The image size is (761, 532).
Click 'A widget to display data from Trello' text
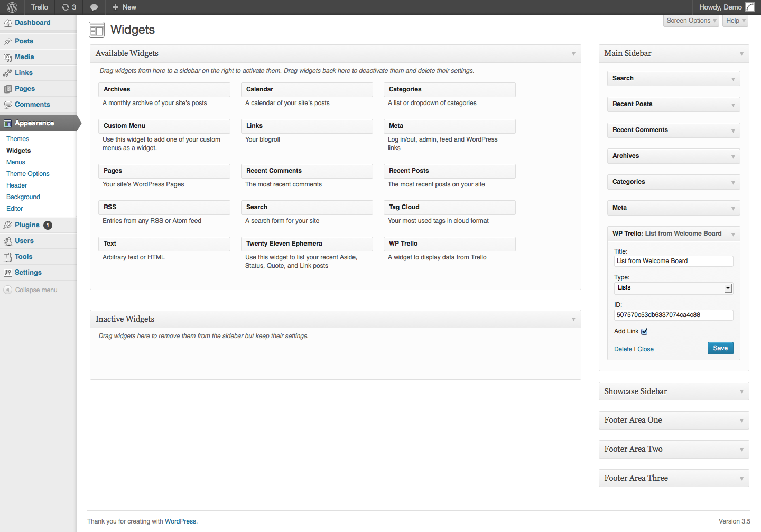(437, 257)
